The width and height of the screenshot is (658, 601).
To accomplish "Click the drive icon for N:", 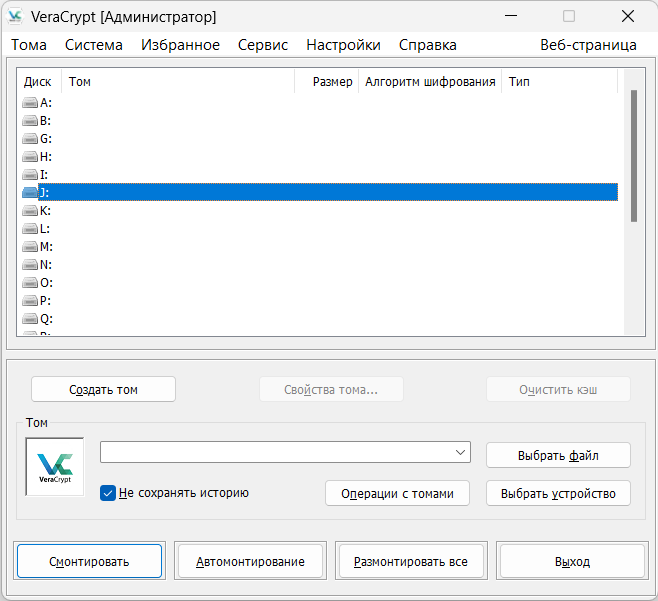I will (x=30, y=265).
